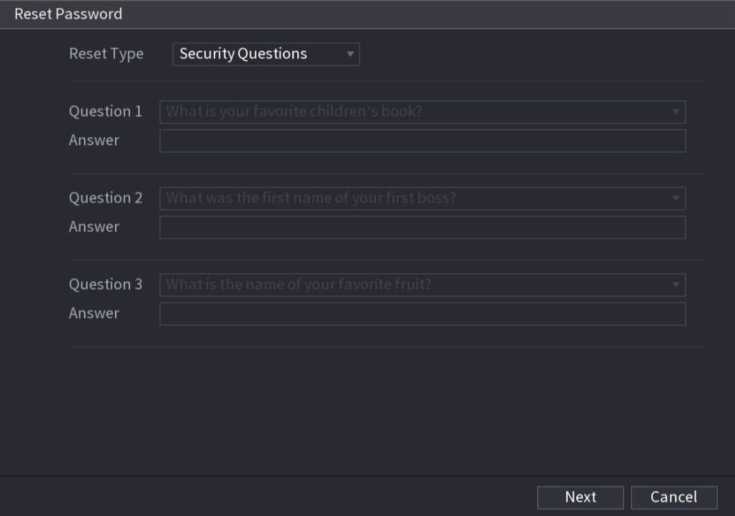This screenshot has width=735, height=516.
Task: Click the Answer label below Question 1
Action: [x=94, y=141]
